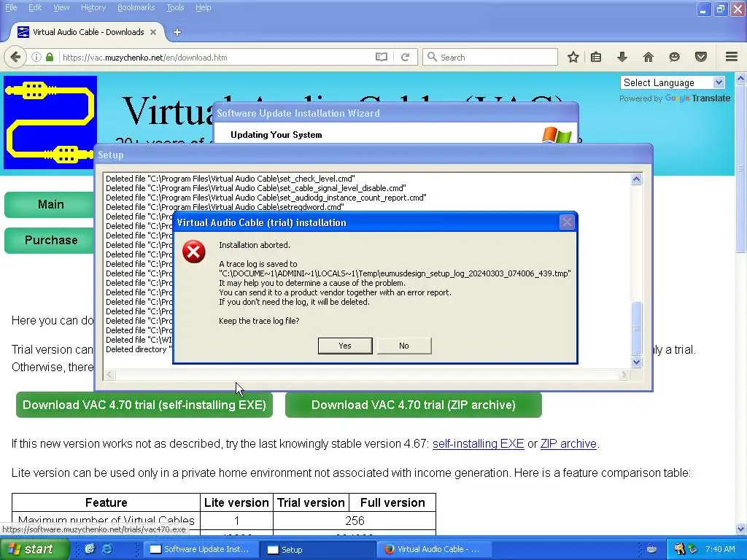Click the deleted set_check_level.cmd log line
747x560 pixels.
230,179
